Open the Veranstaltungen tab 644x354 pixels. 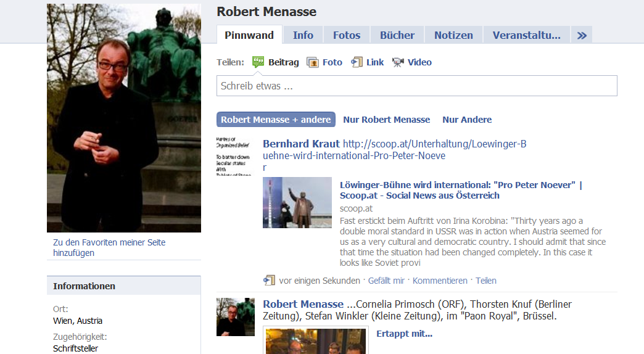526,35
